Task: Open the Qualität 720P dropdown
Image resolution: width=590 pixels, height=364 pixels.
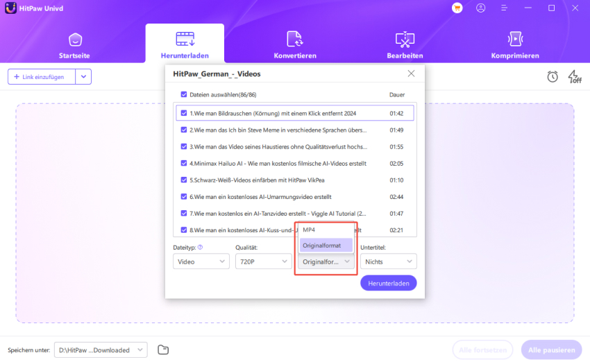Action: coord(263,261)
